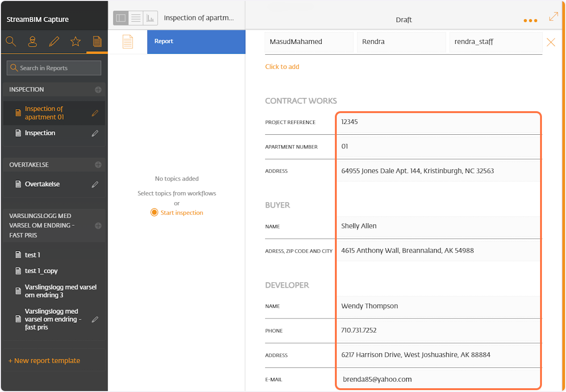This screenshot has height=392, width=566.
Task: Switch to list view layout
Action: click(x=136, y=18)
